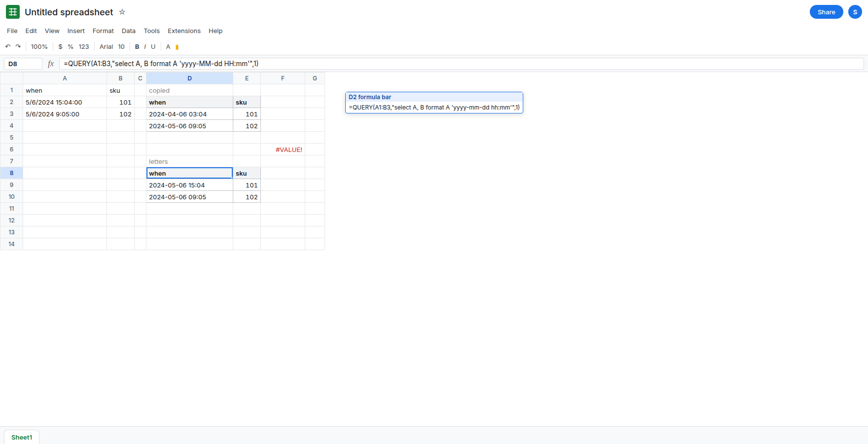
Task: Open the text color A tool
Action: click(168, 46)
